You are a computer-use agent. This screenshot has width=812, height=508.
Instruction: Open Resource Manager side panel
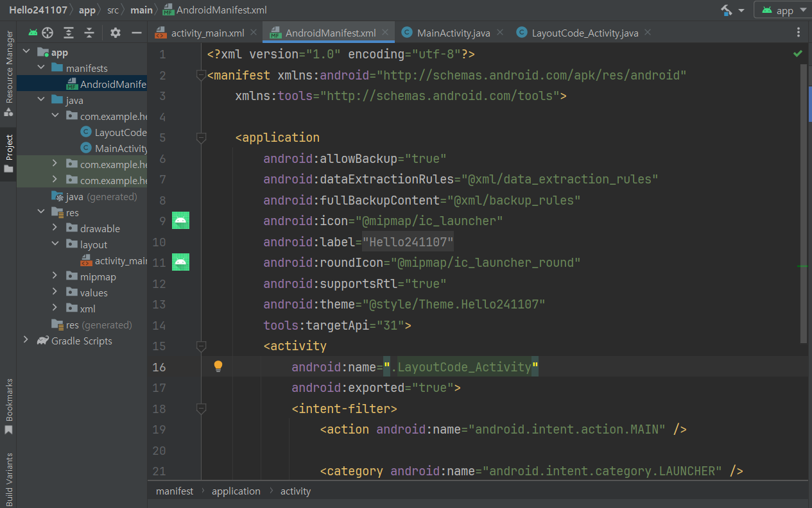8,72
